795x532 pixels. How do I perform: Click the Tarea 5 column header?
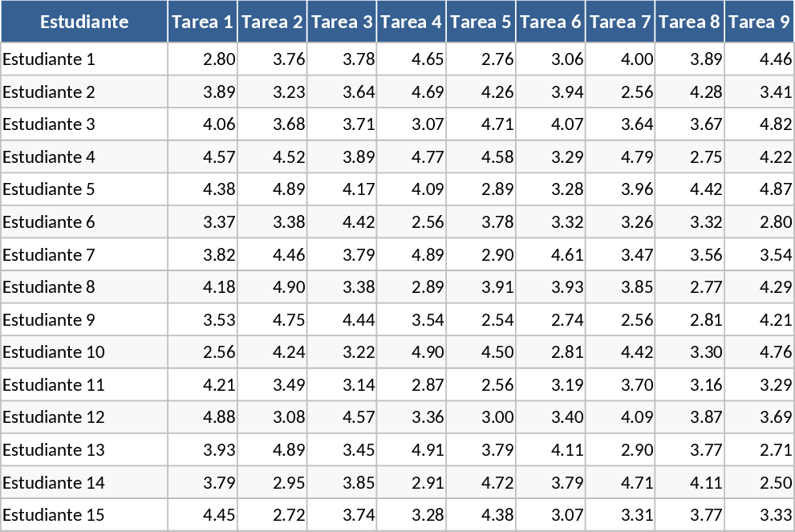[481, 22]
